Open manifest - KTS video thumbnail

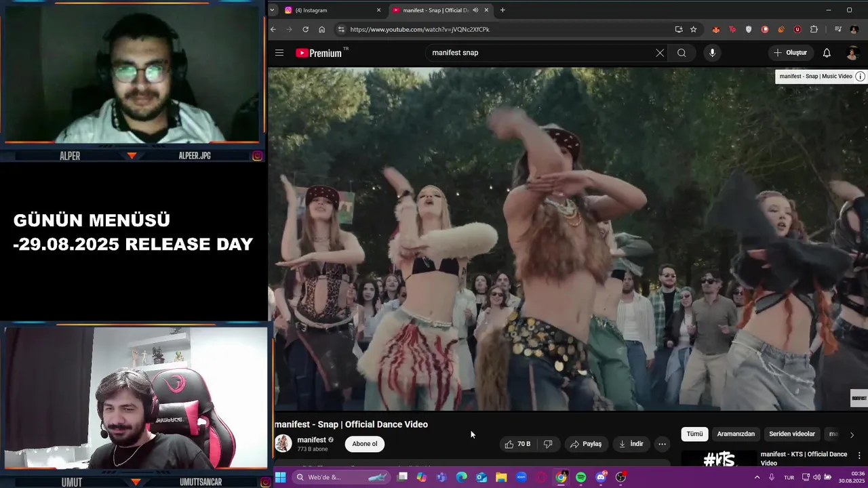pyautogui.click(x=718, y=459)
